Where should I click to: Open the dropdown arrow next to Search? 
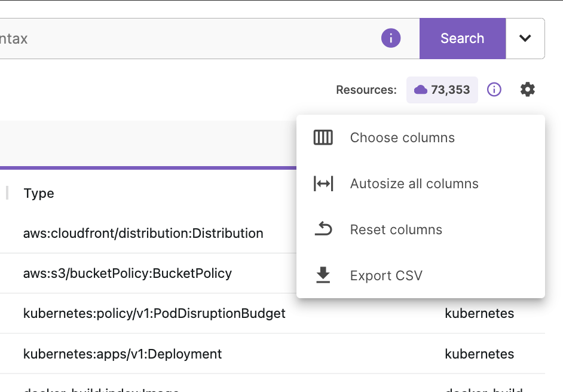click(525, 38)
